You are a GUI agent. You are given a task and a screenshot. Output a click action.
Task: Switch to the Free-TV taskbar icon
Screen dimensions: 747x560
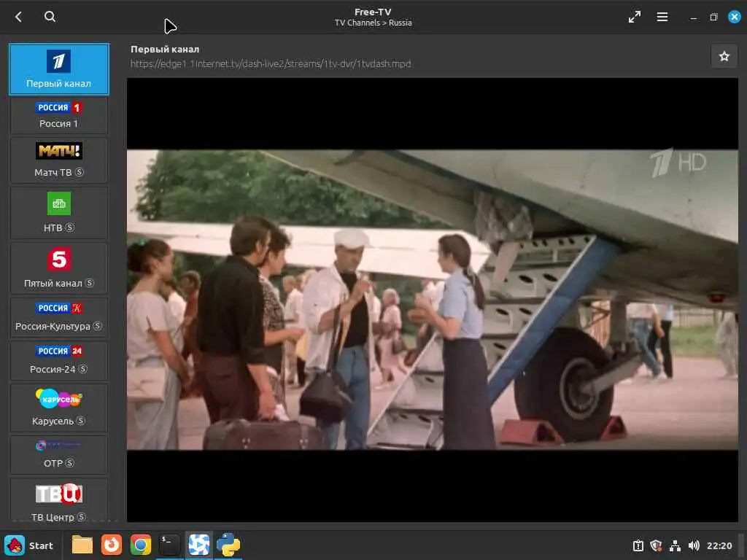[x=198, y=545]
